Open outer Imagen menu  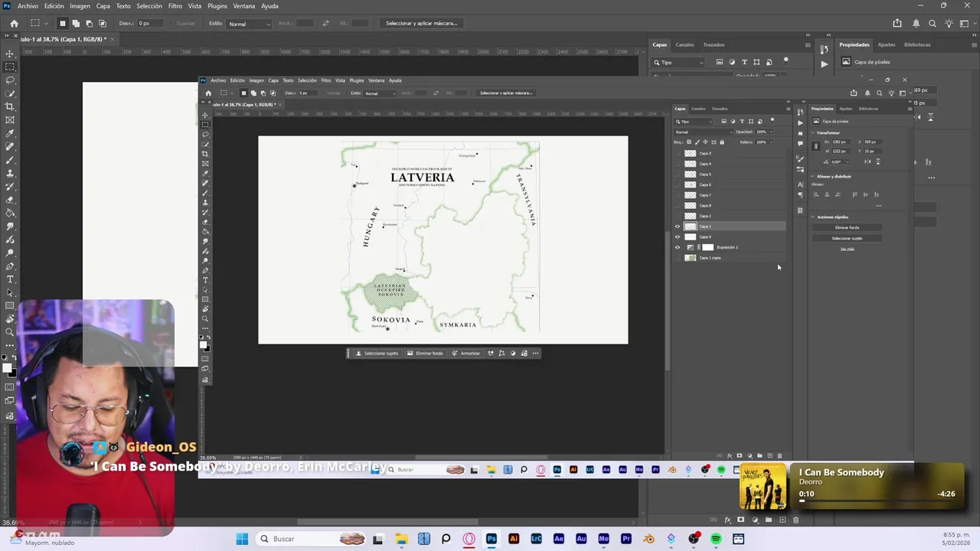tap(80, 5)
